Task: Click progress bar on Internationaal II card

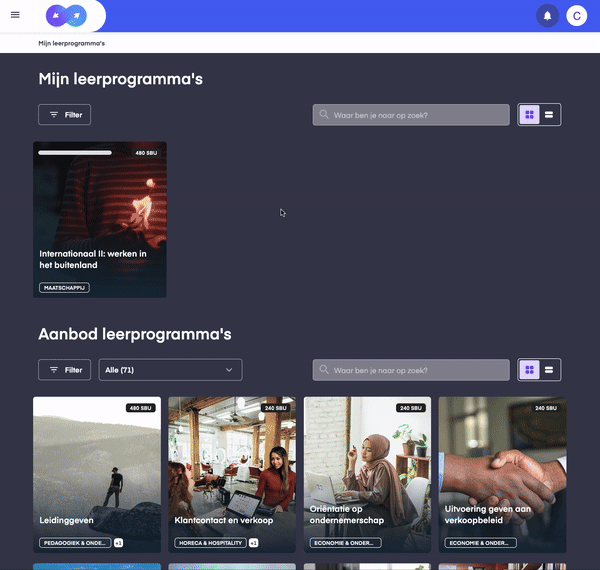Action: pyautogui.click(x=75, y=153)
